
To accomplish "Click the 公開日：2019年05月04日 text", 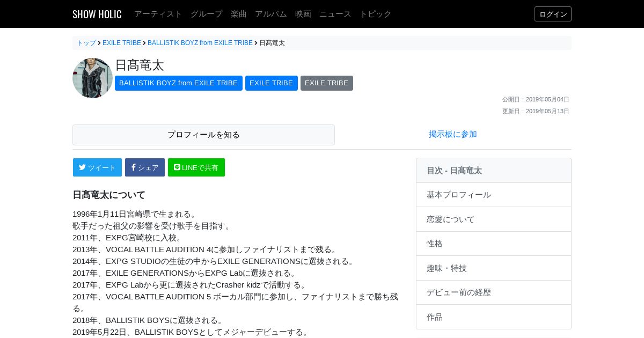I will click(536, 99).
